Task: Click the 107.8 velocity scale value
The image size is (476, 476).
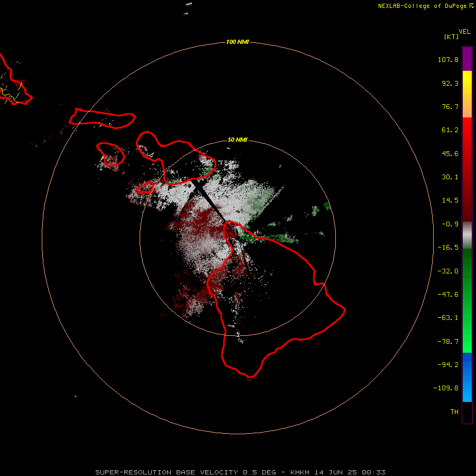Action: [x=448, y=59]
